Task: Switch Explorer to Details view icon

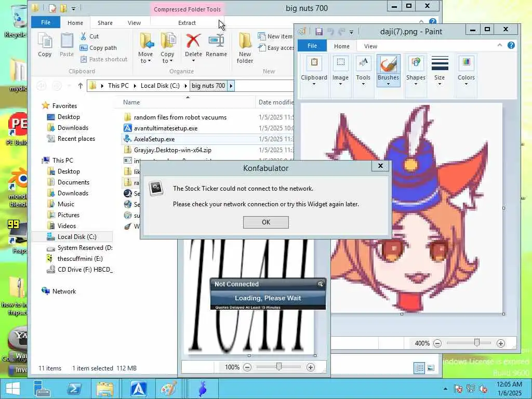Action: tap(419, 368)
